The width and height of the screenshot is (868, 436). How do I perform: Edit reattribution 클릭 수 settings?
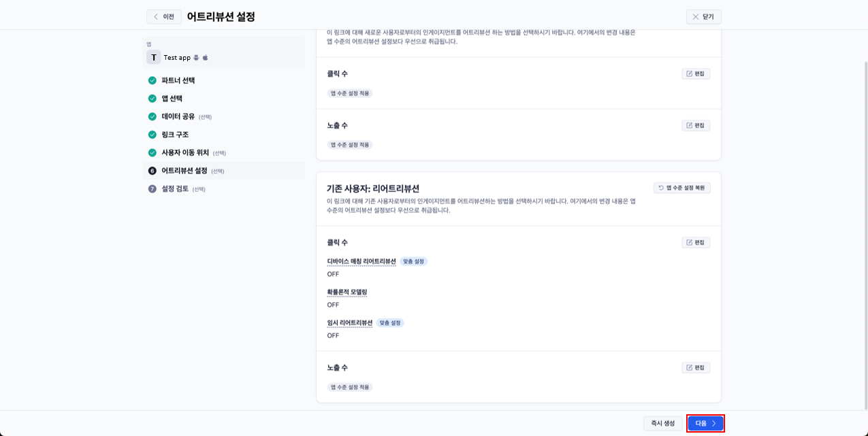point(696,242)
